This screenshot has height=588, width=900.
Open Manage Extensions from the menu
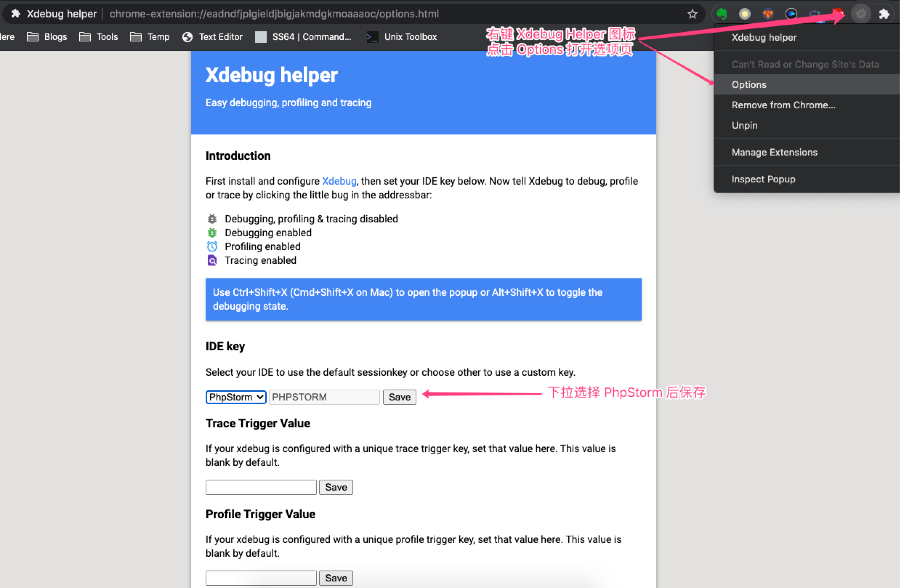point(807,152)
